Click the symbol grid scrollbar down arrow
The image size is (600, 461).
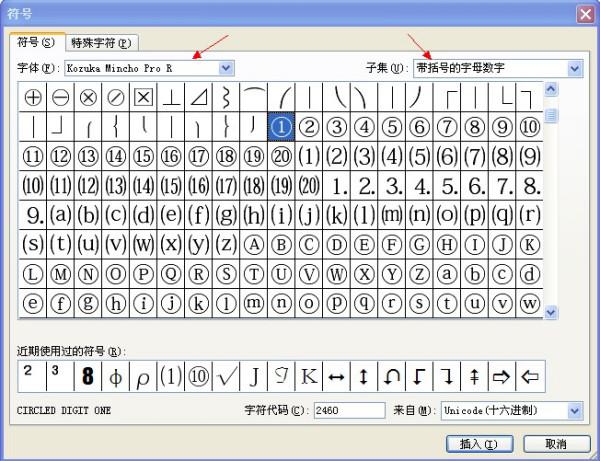(551, 313)
